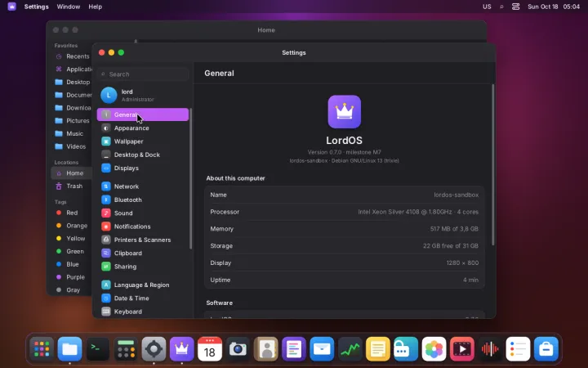Viewport: 588px width, 368px height.
Task: Open Sharing settings
Action: [142, 267]
